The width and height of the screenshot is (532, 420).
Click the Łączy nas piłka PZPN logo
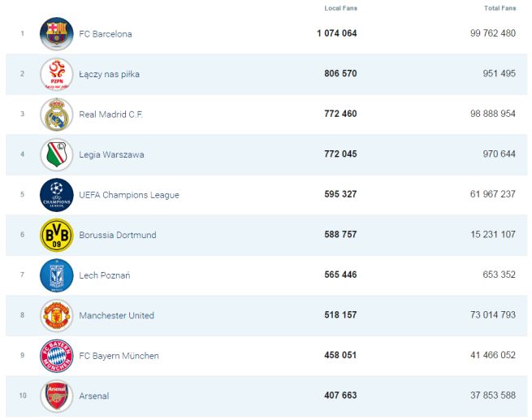tap(57, 74)
